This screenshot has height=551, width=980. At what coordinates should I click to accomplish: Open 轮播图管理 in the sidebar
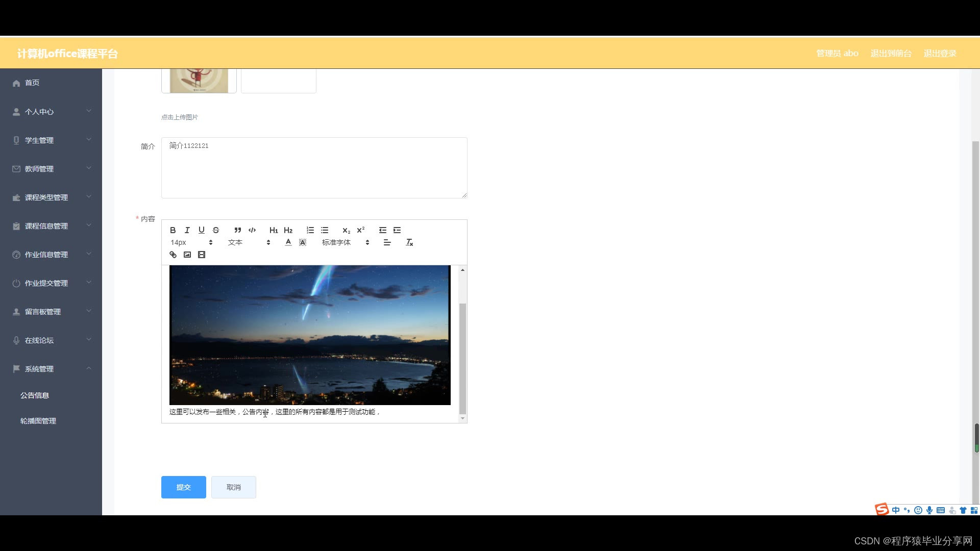pyautogui.click(x=38, y=421)
